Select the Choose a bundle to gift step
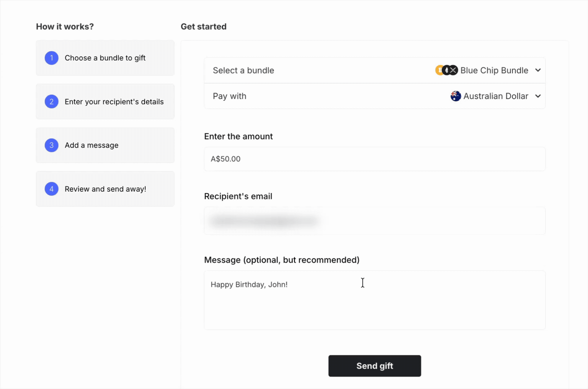The image size is (588, 389). pyautogui.click(x=105, y=58)
